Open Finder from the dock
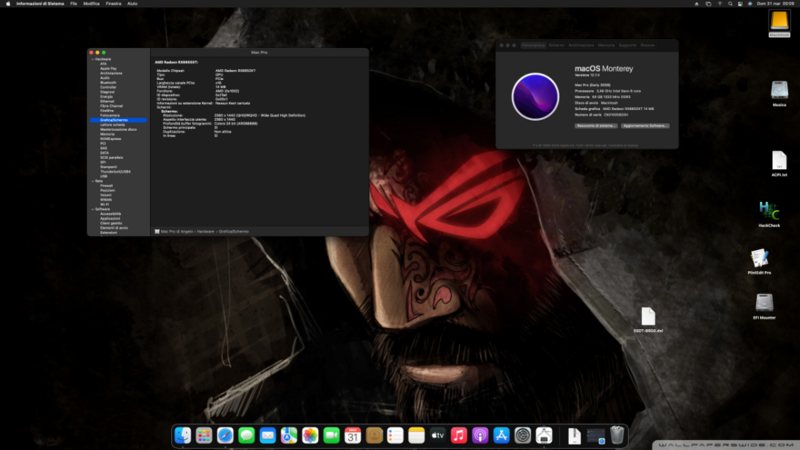Image resolution: width=800 pixels, height=450 pixels. pos(182,435)
